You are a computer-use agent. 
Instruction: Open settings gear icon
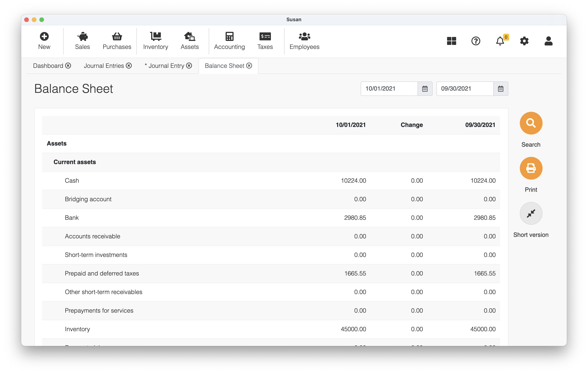pyautogui.click(x=524, y=41)
